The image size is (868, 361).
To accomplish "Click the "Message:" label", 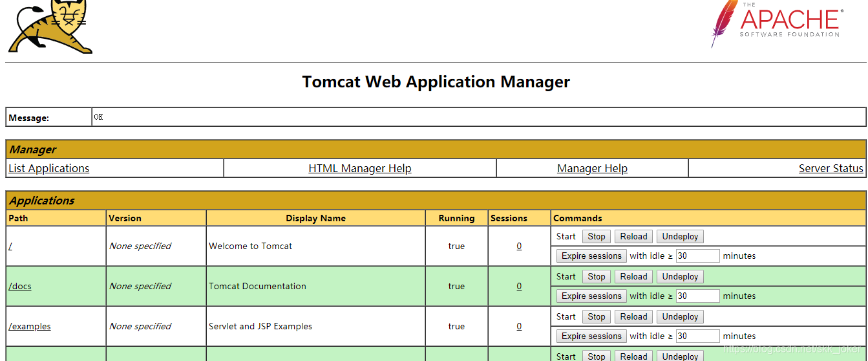I will point(28,118).
